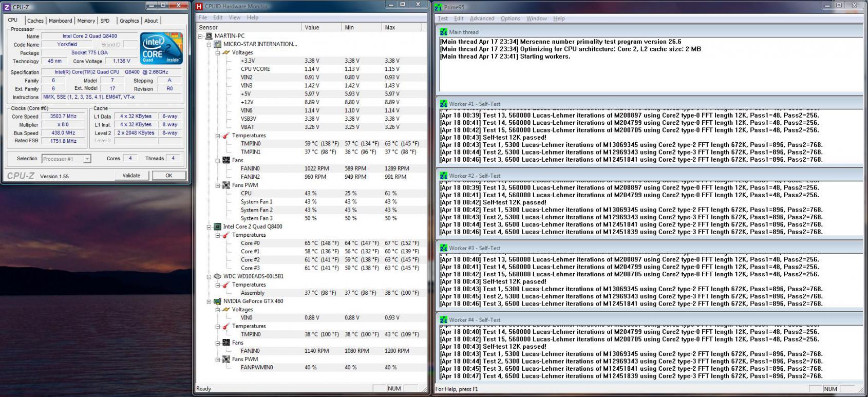The height and width of the screenshot is (397, 868).
Task: Open the Processor #1 selection dropdown
Action: point(87,159)
